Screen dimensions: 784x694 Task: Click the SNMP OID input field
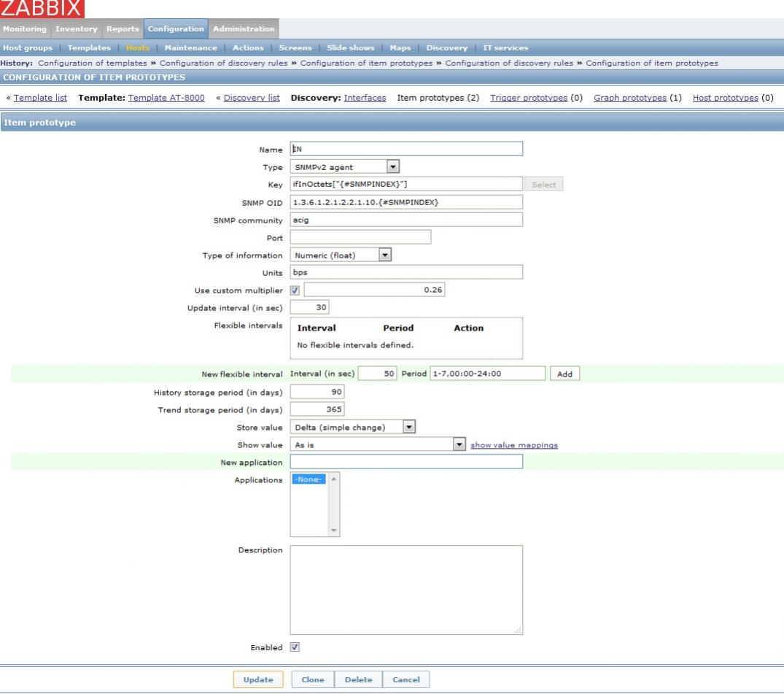point(406,202)
